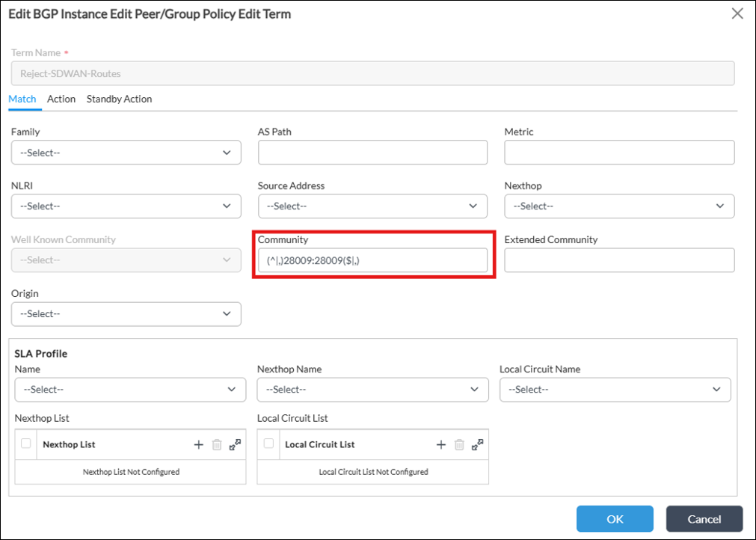Toggle the Local Circuit List header checkbox

268,444
